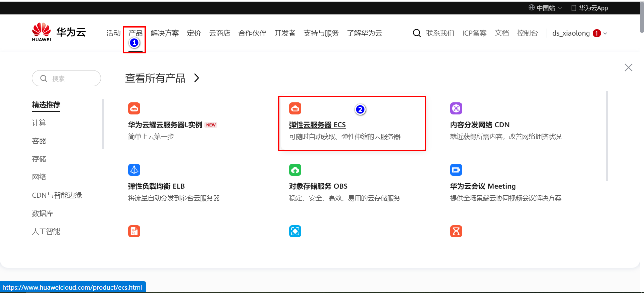Viewport: 644px width, 293px height.
Task: Open the 支持与服务 menu
Action: [321, 33]
